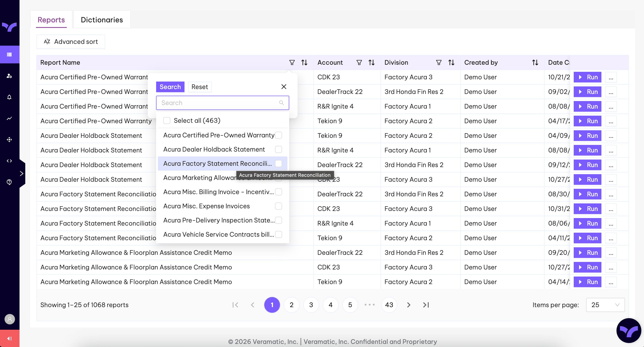
Task: Open more options for 08/30 DealerTrack row
Action: [x=611, y=194]
